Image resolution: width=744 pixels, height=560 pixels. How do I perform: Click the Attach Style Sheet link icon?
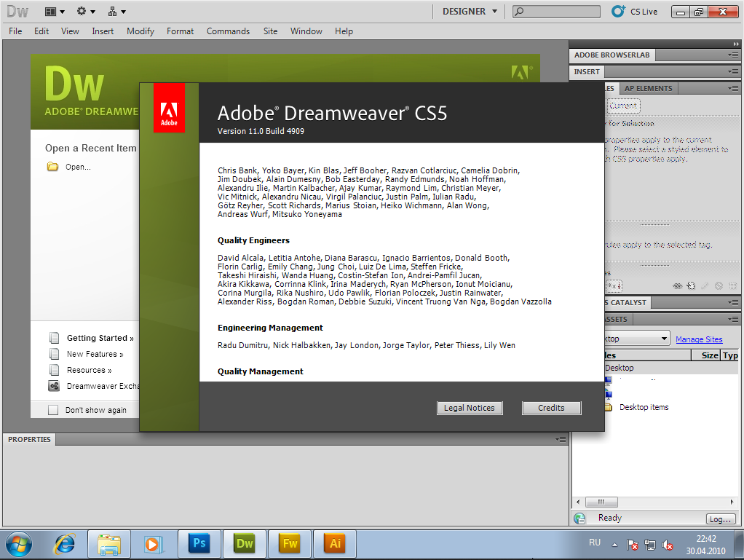pos(677,286)
